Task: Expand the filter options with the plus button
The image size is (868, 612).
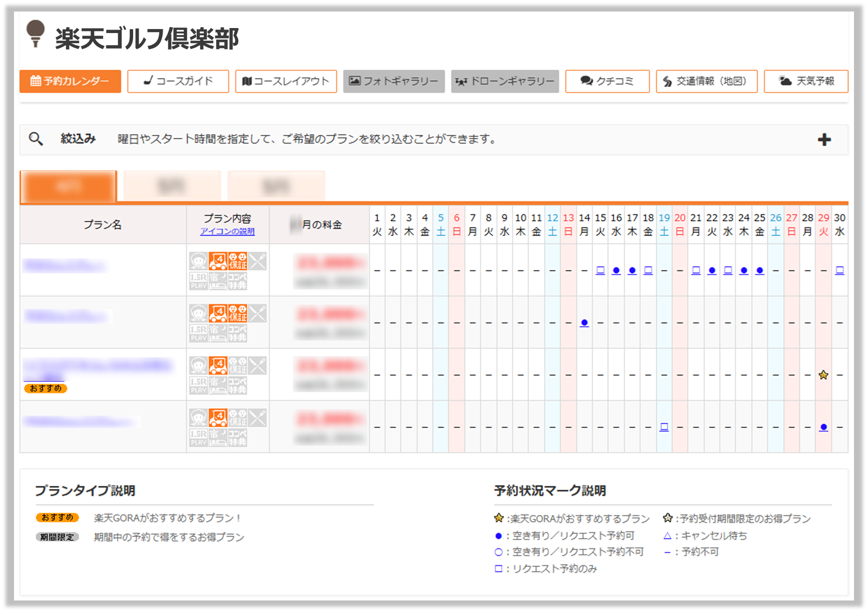Action: pos(824,139)
